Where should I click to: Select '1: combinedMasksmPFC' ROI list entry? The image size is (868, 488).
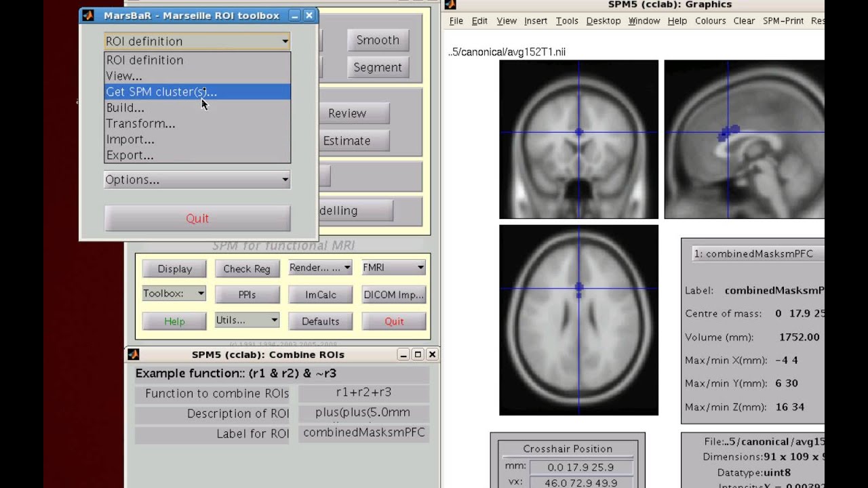pyautogui.click(x=758, y=254)
